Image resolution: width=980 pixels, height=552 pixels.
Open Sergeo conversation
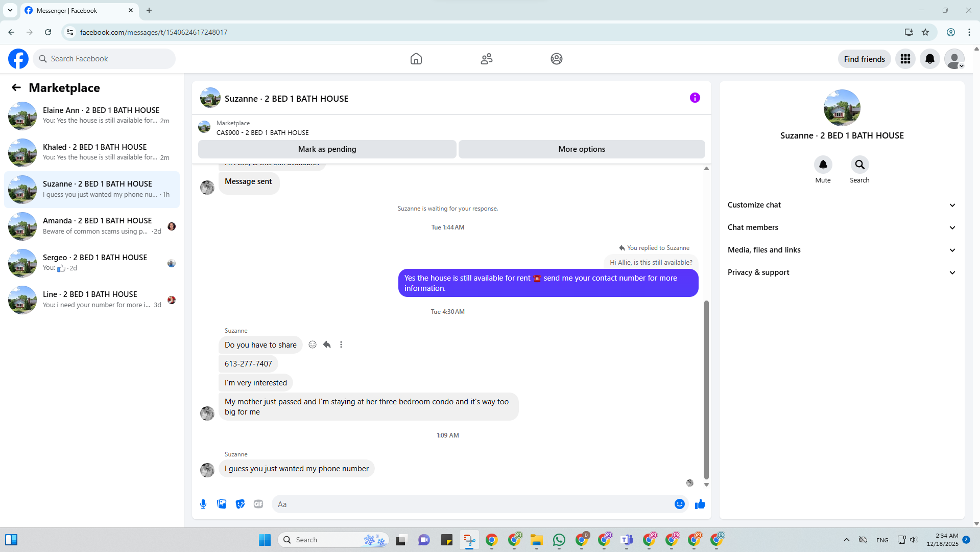pyautogui.click(x=92, y=263)
